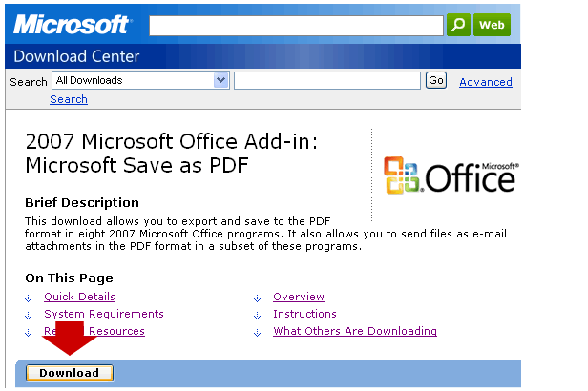The image size is (588, 391).
Task: Click the arrow icon beside System Requirements
Action: [29, 315]
